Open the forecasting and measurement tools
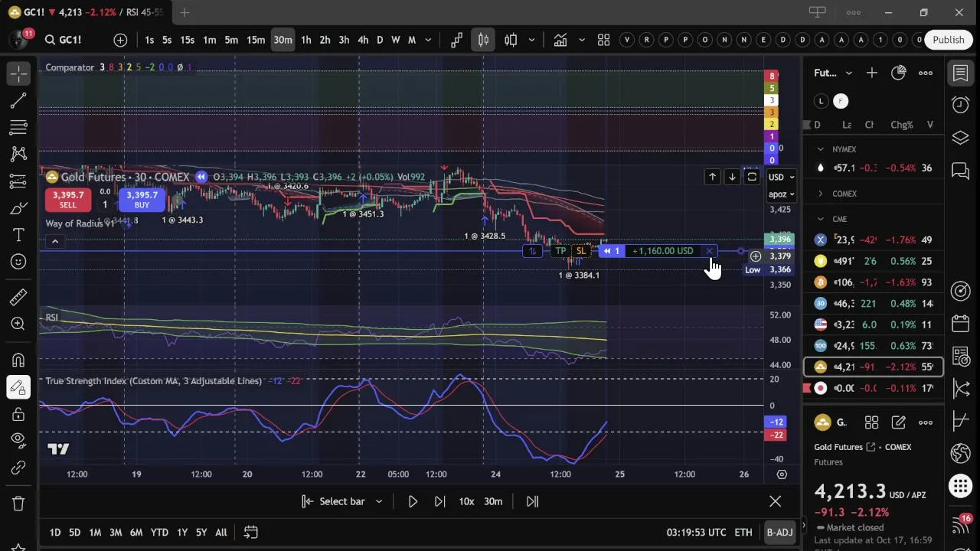980x551 pixels. click(18, 181)
